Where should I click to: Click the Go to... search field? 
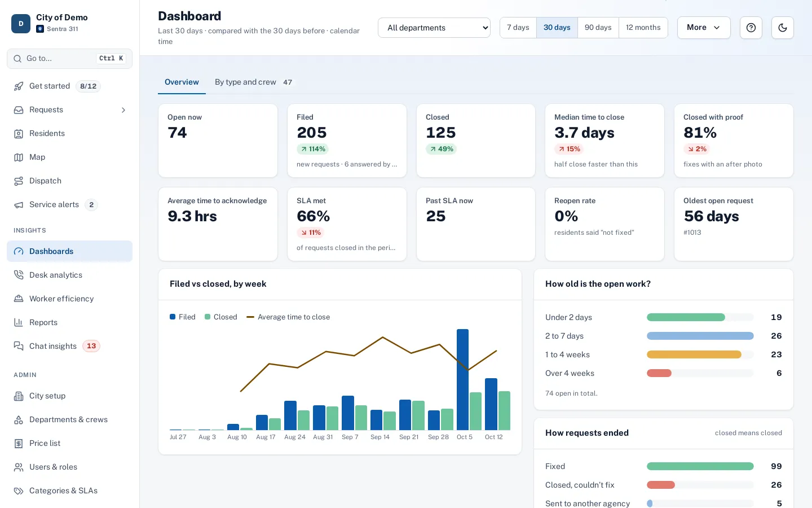pos(69,59)
